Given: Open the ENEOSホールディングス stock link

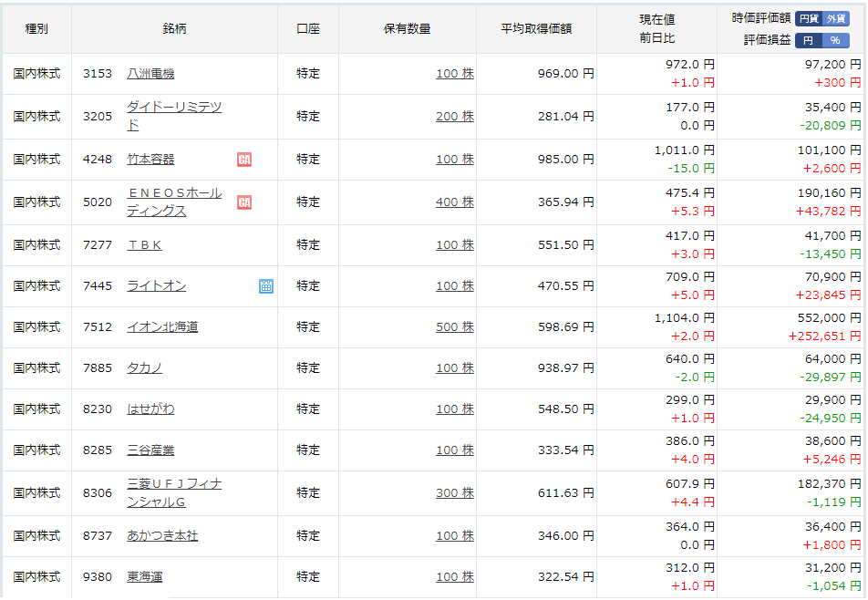Looking at the screenshot, I should 174,202.
